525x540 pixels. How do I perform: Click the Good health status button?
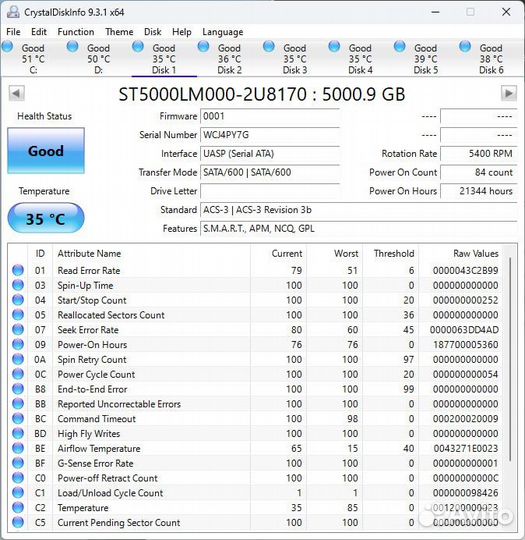[46, 151]
